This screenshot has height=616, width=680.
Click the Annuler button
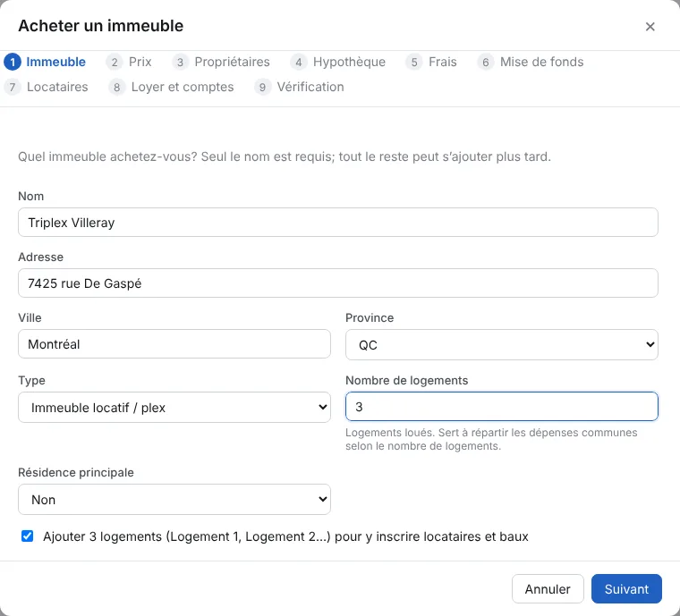[548, 588]
